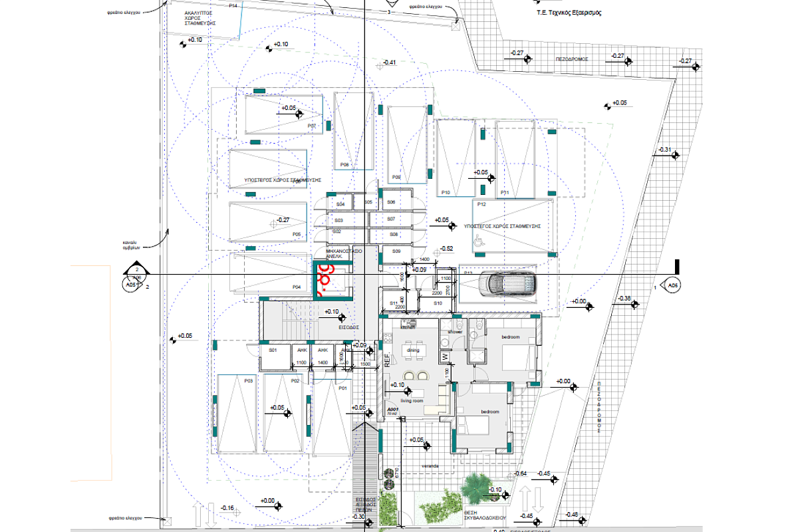The width and height of the screenshot is (798, 532).
Task: Click the P11 parking label
Action: pos(505,192)
